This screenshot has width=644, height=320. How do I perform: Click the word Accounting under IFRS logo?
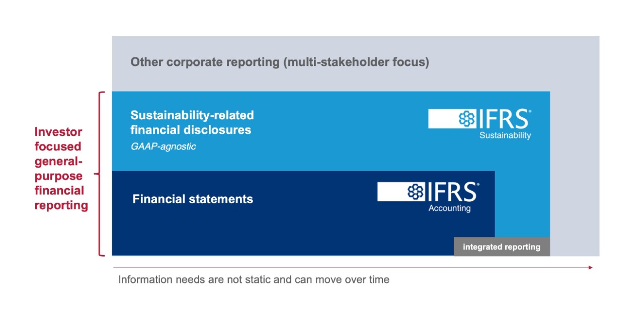(449, 208)
